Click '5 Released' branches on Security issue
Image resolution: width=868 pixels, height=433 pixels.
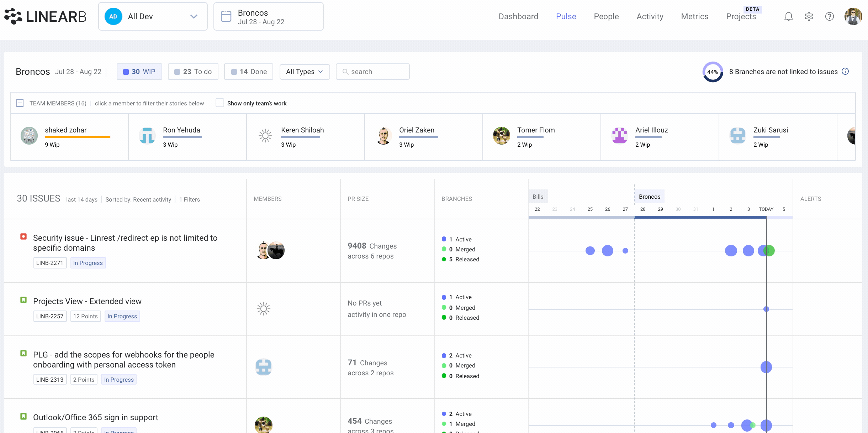[460, 259]
